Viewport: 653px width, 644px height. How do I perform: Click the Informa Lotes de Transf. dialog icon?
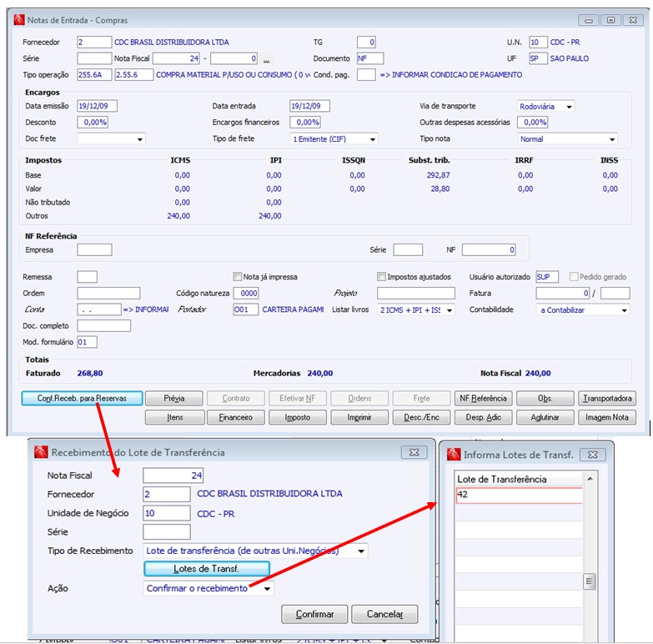454,455
